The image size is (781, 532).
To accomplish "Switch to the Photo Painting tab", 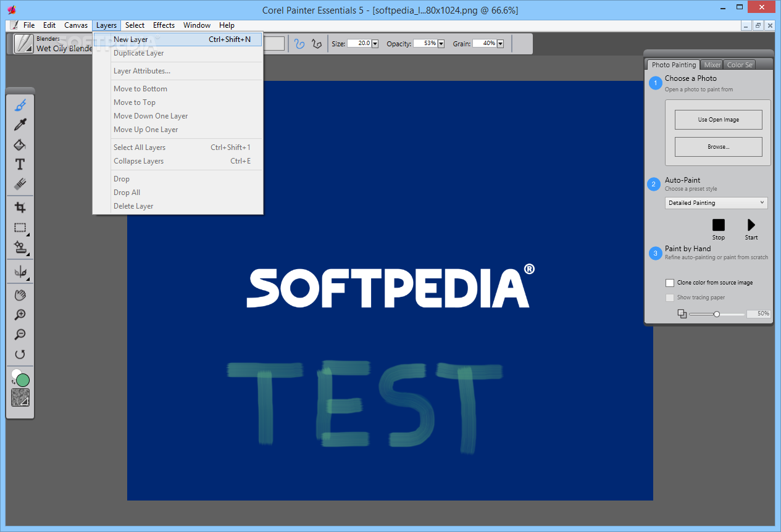I will coord(674,65).
